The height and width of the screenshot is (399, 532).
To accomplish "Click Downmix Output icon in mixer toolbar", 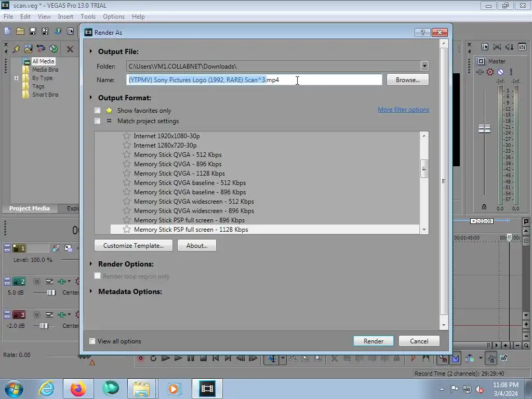I will 497,47.
